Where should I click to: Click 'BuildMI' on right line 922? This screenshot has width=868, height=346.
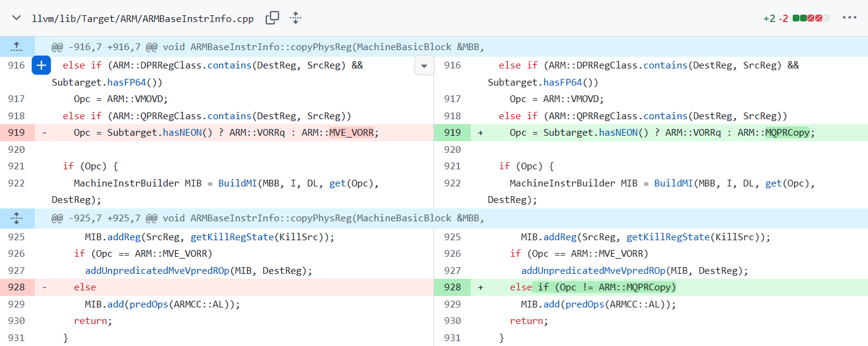[x=673, y=183]
